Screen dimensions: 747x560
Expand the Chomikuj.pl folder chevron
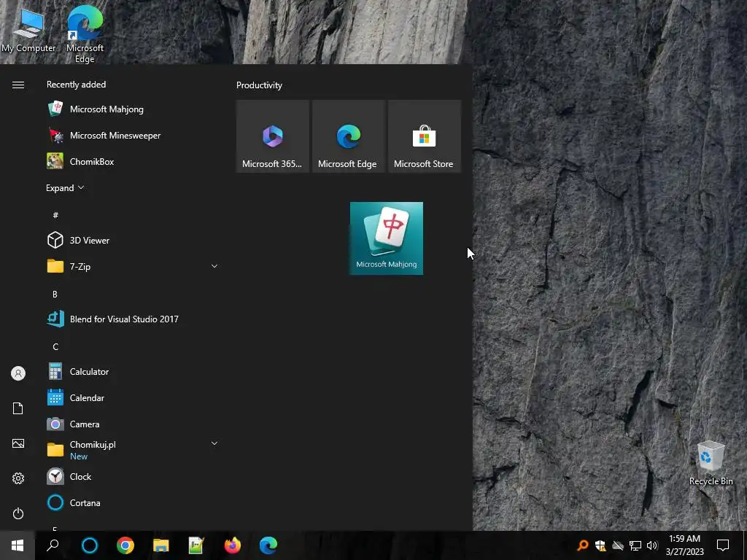214,443
